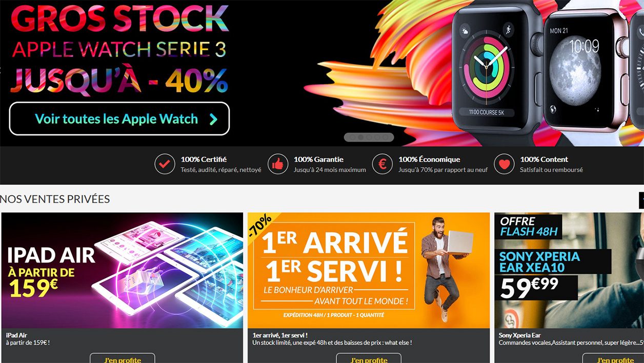Open the iPad Air à partir de 159€ banner

pyautogui.click(x=122, y=270)
